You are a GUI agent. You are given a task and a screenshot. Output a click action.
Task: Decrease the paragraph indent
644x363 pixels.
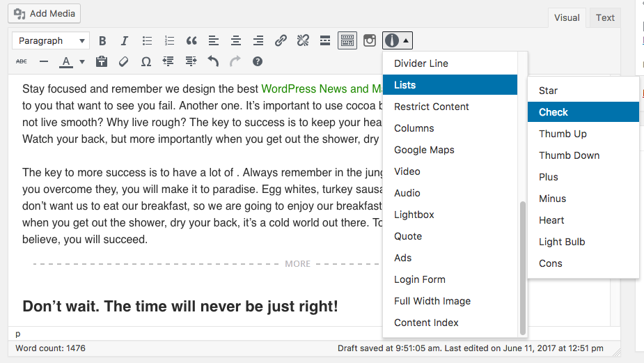(168, 62)
